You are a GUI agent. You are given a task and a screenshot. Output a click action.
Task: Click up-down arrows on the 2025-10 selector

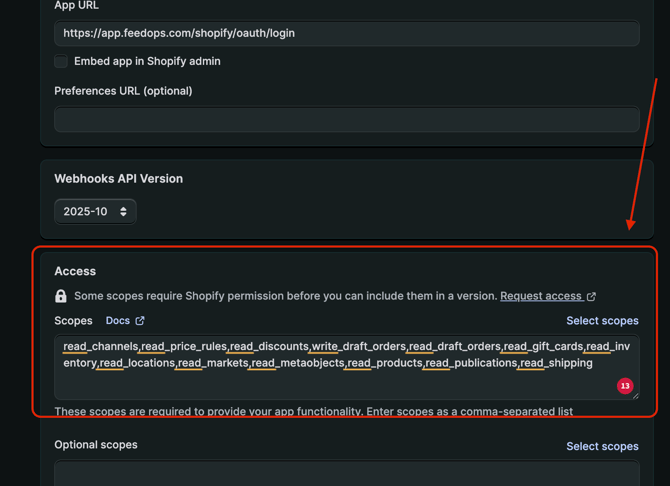[123, 212]
